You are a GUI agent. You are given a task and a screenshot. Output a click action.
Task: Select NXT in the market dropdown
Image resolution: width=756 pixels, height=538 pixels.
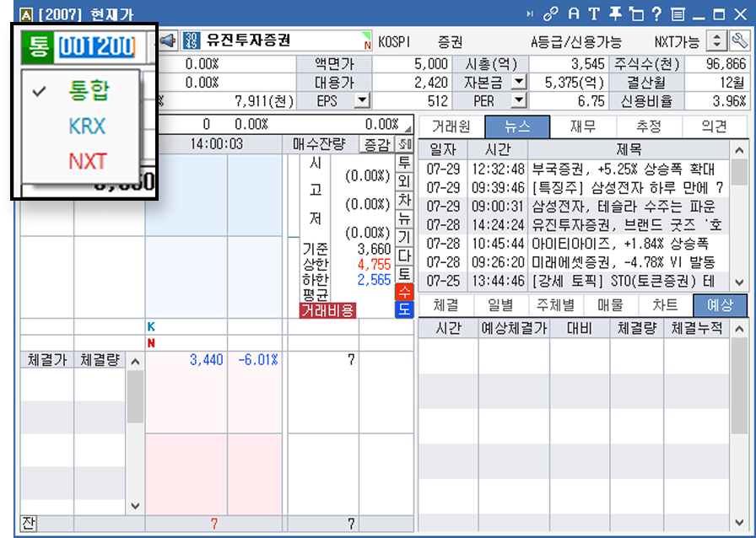coord(87,161)
